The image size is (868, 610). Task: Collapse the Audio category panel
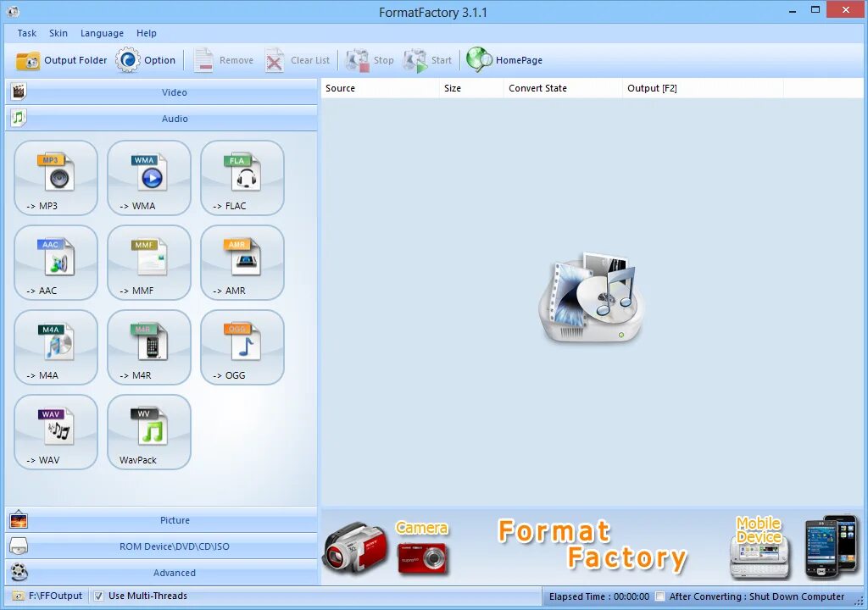[x=161, y=118]
